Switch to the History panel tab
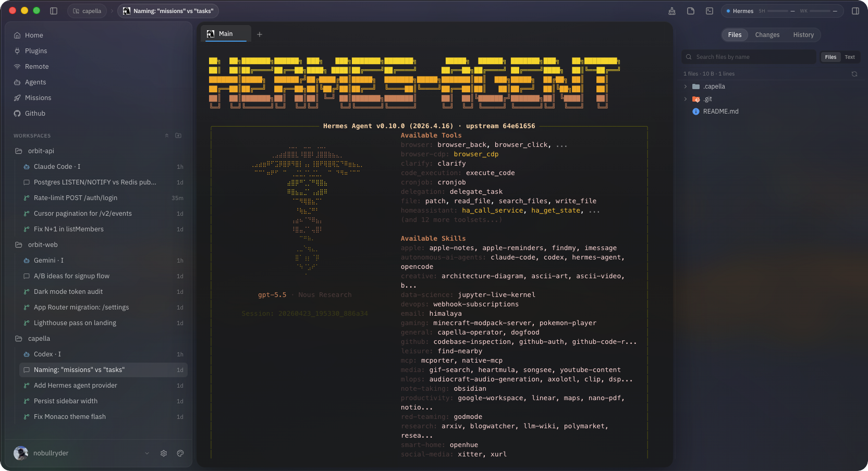Image resolution: width=868 pixels, height=471 pixels. (x=803, y=35)
